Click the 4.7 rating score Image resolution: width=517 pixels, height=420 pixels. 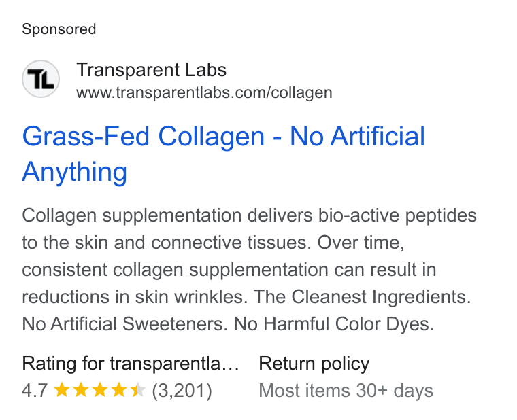[35, 391]
